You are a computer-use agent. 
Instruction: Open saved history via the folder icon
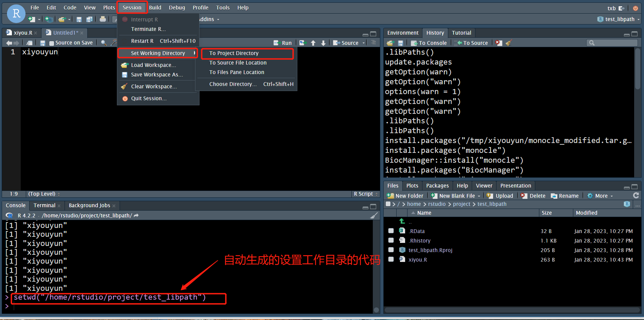(390, 42)
